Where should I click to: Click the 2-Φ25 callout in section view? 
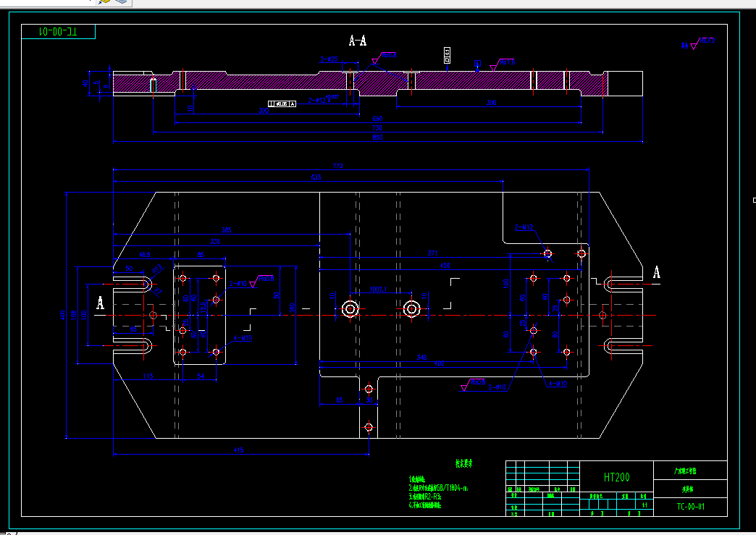click(x=329, y=59)
